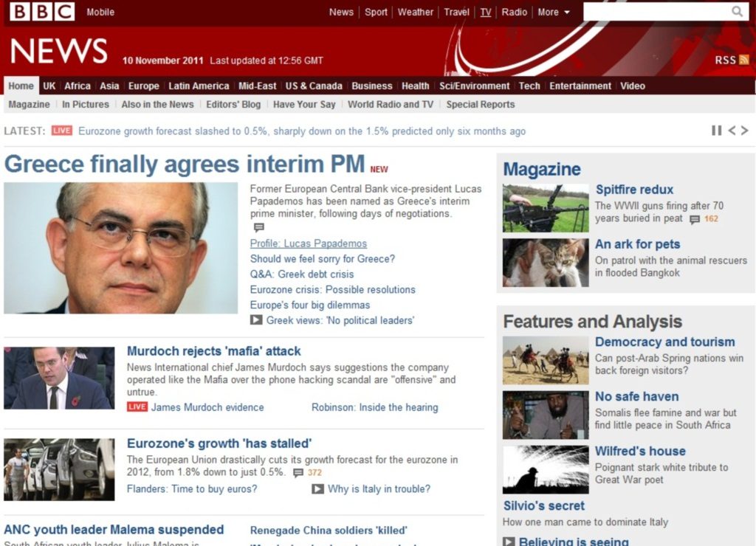Show previous ticker headline arrow

(x=732, y=131)
